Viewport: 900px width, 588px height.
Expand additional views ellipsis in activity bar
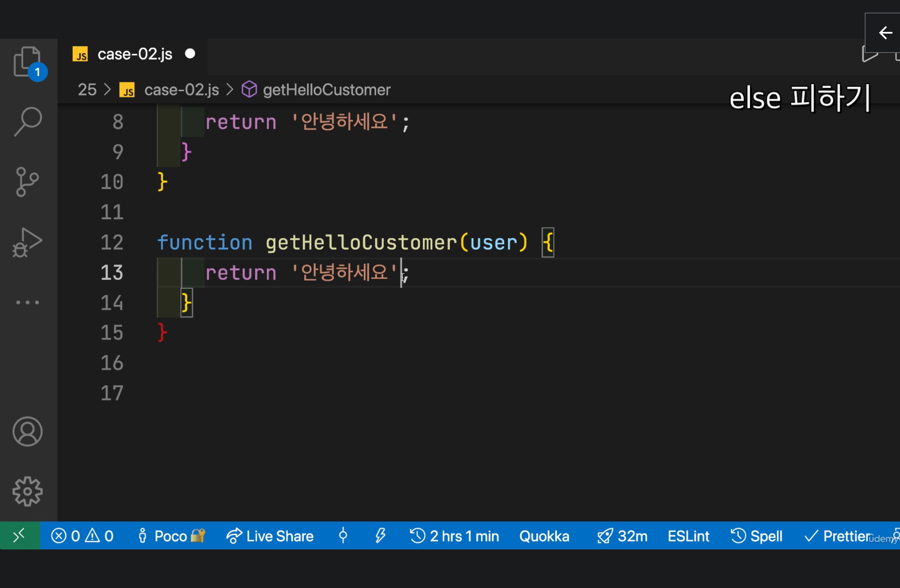click(27, 302)
